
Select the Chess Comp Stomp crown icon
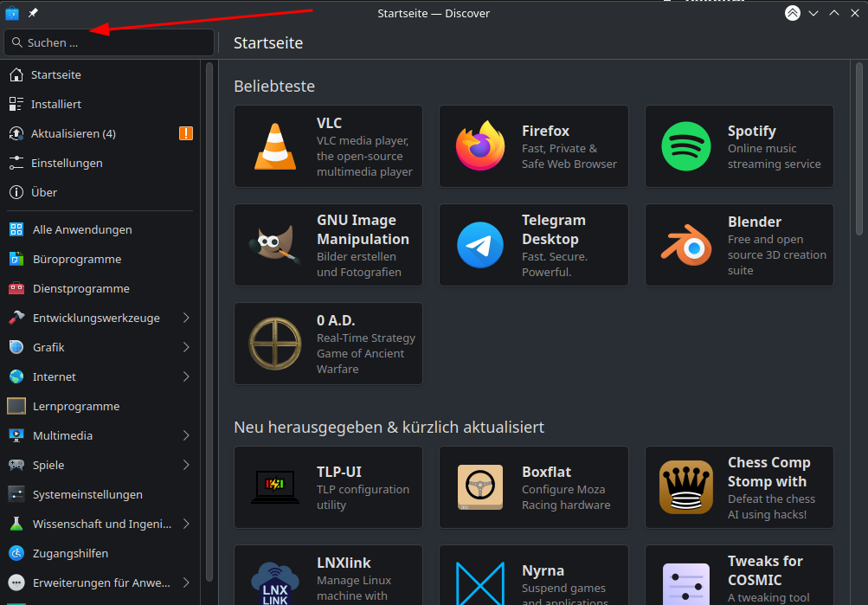coord(686,487)
